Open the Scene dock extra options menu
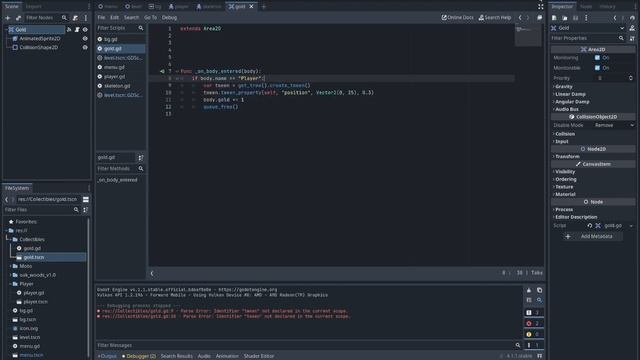 86,18
